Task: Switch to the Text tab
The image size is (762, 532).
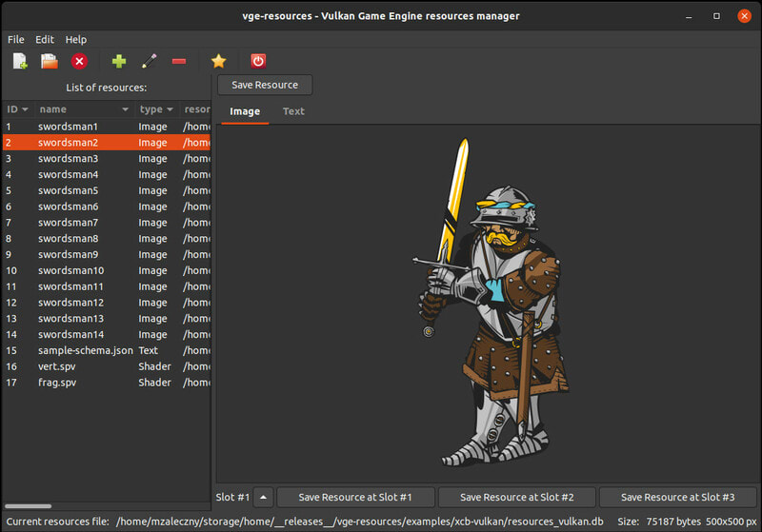Action: [x=293, y=111]
